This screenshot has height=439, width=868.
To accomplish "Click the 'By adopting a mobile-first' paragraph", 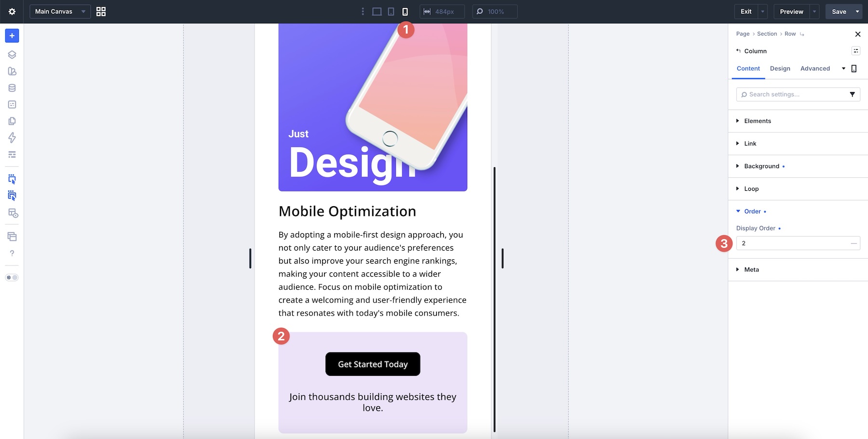I will click(373, 274).
